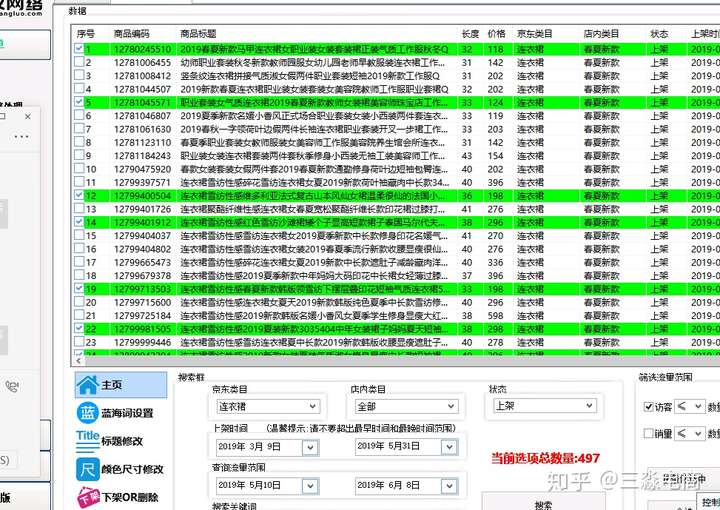
Task: Click the phone icon in left panel
Action: click(12, 387)
